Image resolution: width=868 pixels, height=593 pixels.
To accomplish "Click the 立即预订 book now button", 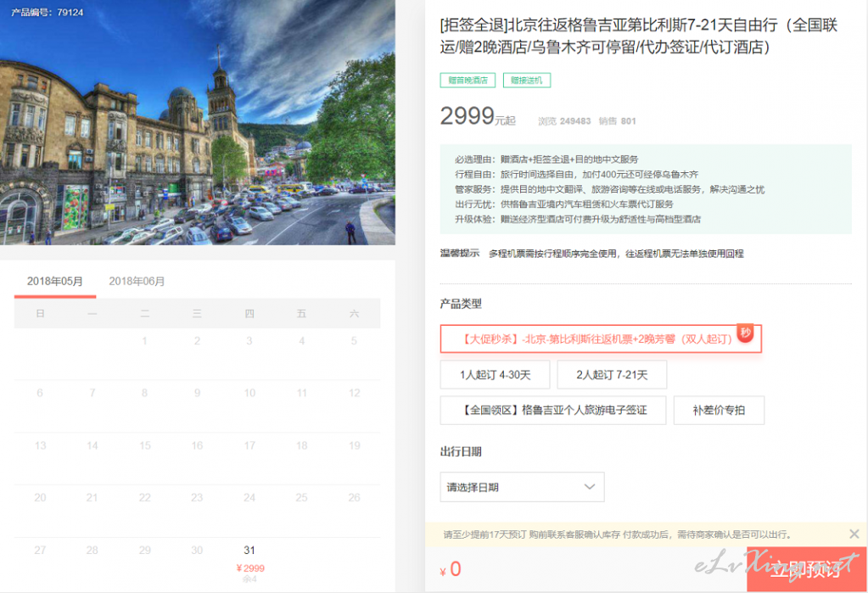I will click(807, 569).
